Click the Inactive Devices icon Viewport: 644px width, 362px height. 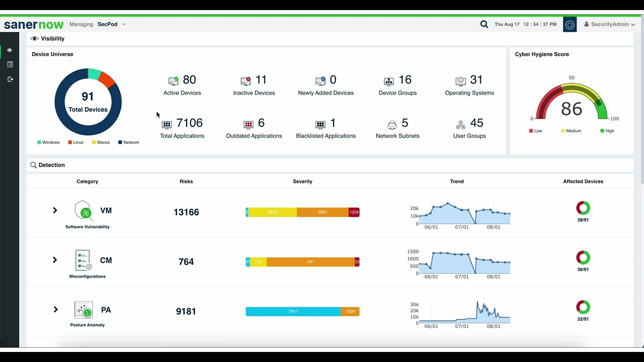pyautogui.click(x=246, y=80)
